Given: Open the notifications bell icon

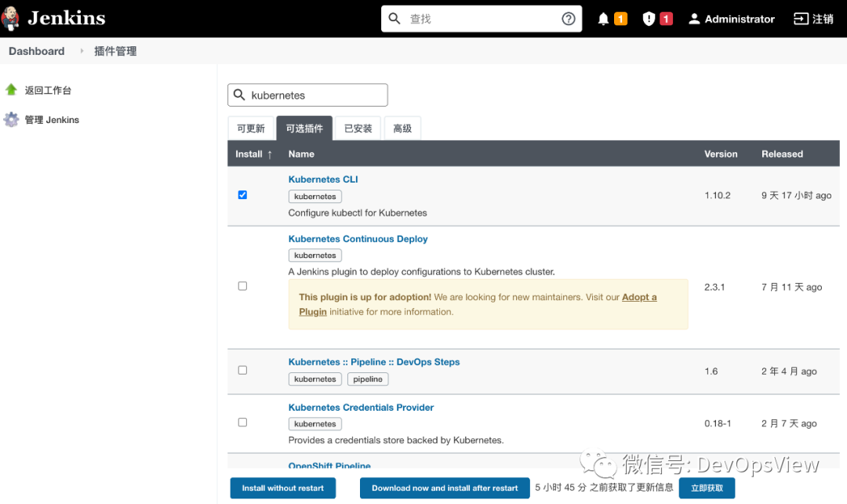Looking at the screenshot, I should pos(603,19).
